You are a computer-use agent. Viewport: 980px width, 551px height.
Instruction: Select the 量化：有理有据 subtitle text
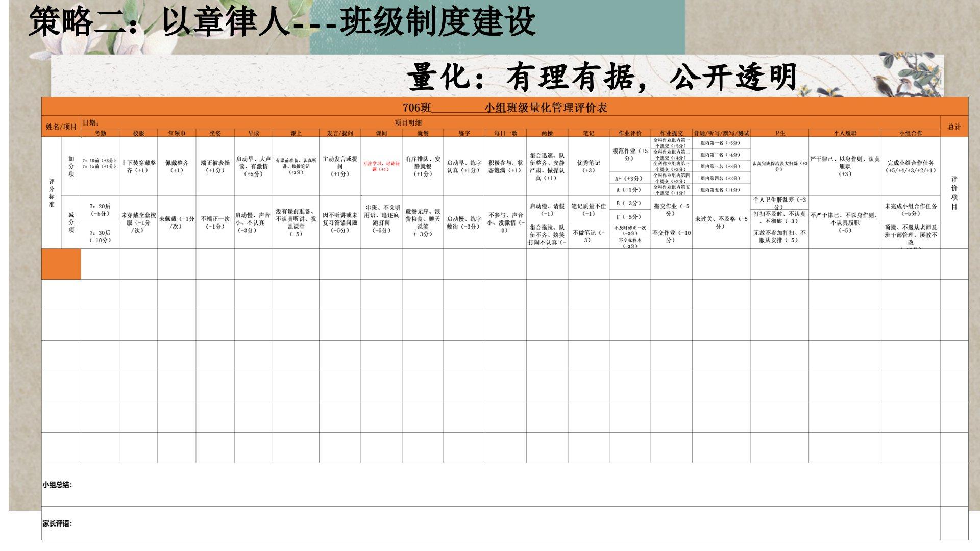tap(602, 78)
